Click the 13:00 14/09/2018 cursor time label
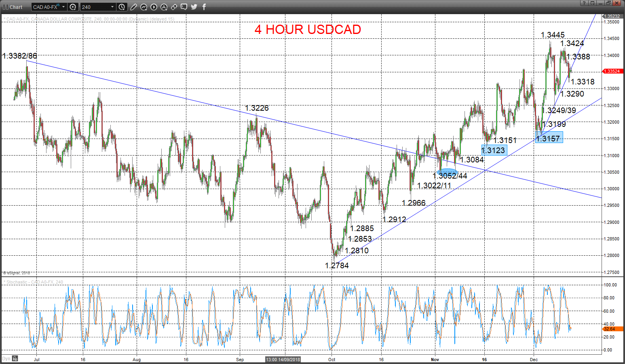This screenshot has height=364, width=625. [x=283, y=359]
